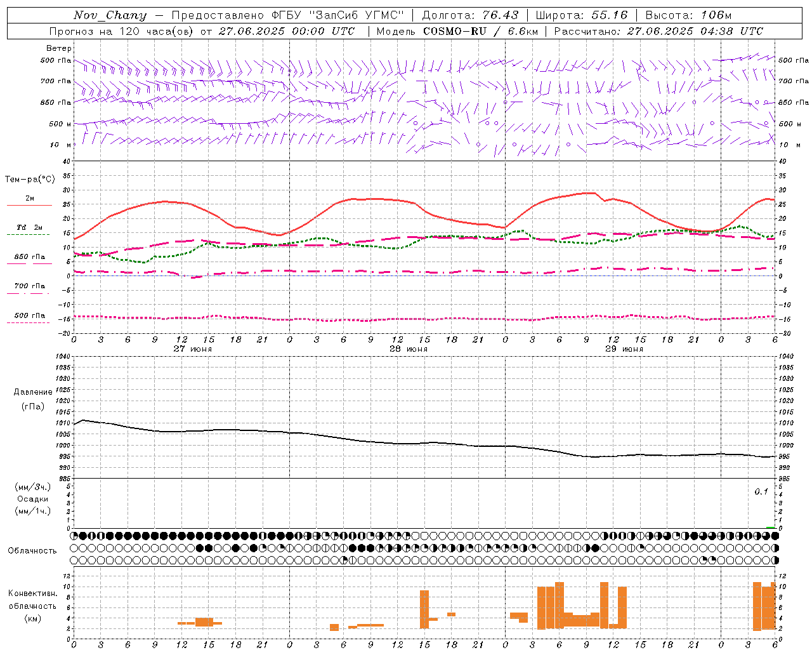Viewport: 812px width, 650px height.
Task: Click the '(мм/3ч.)' precipitation unit label
Action: (33, 487)
